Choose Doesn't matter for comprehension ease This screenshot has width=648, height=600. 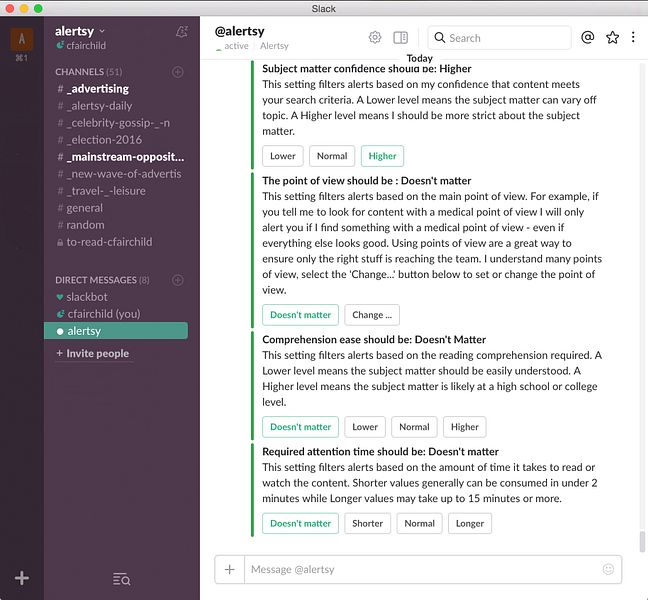[300, 427]
